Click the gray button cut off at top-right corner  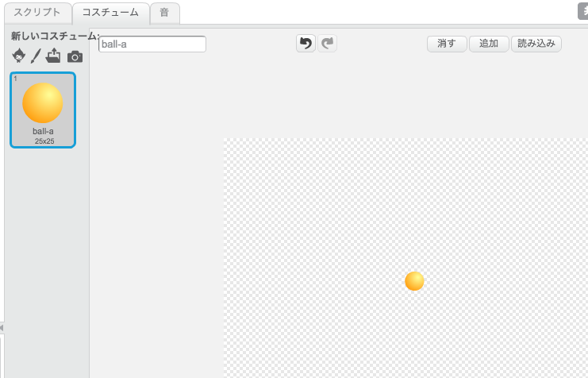click(582, 10)
